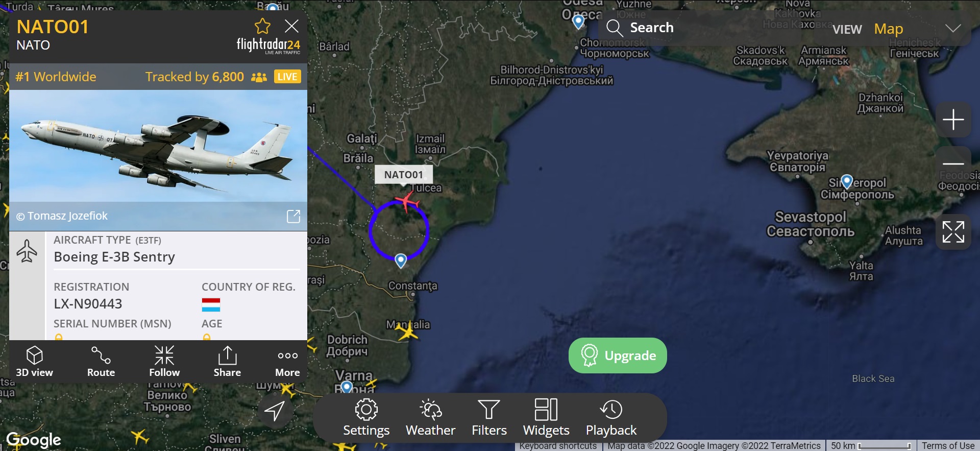980x451 pixels.
Task: Open the Filters panel
Action: click(489, 418)
